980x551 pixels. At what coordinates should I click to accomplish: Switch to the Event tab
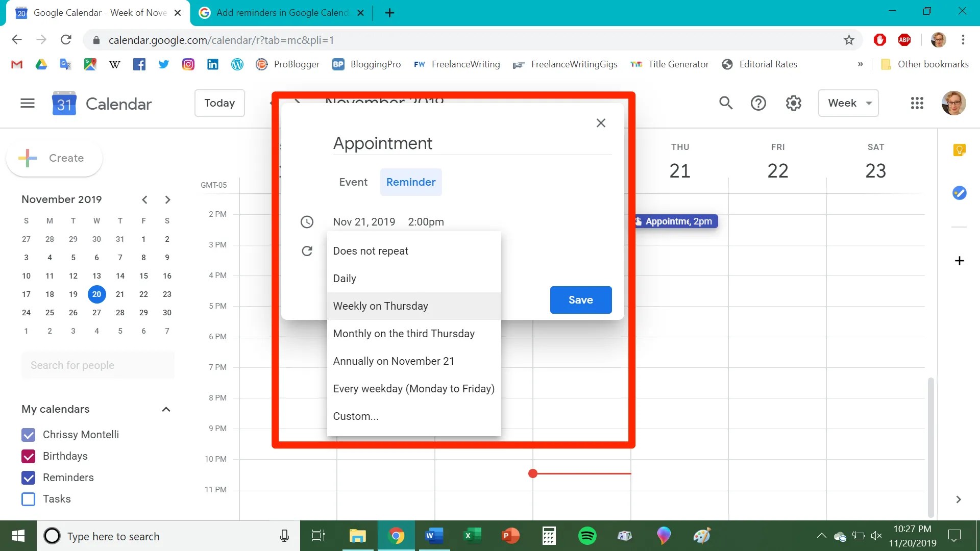click(353, 182)
